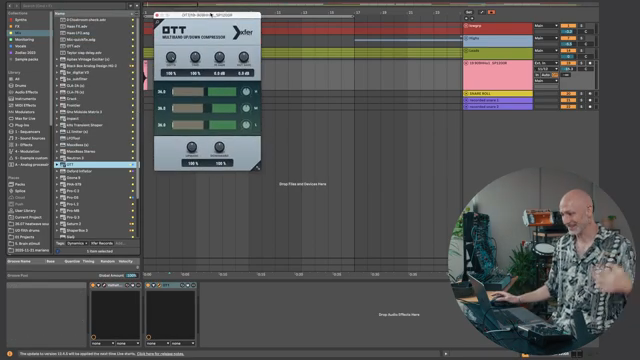Screen dimensions: 640x360
Task: Open the Current Project place
Action: (28, 217)
